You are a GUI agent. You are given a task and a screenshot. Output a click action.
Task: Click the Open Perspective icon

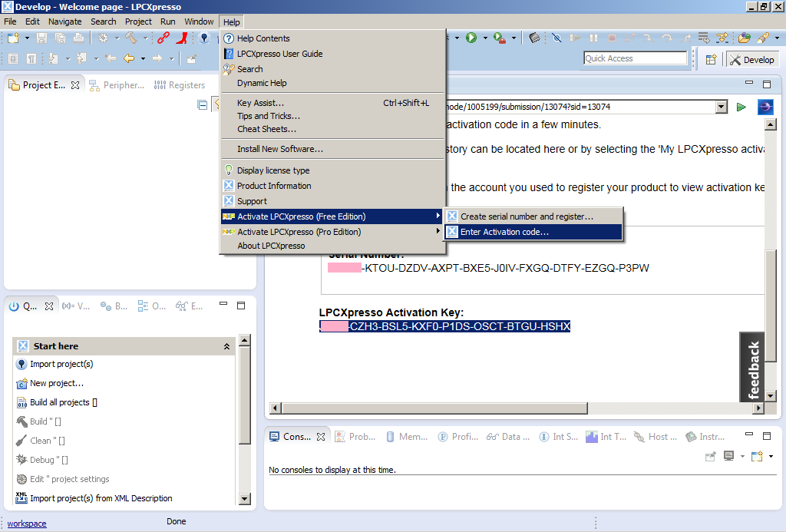711,60
